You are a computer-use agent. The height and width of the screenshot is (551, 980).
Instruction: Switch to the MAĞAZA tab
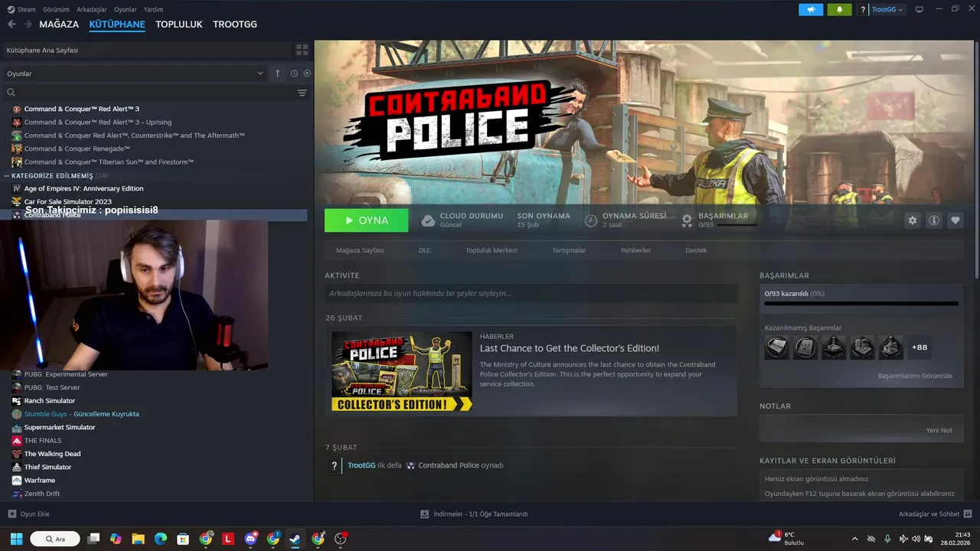point(59,24)
